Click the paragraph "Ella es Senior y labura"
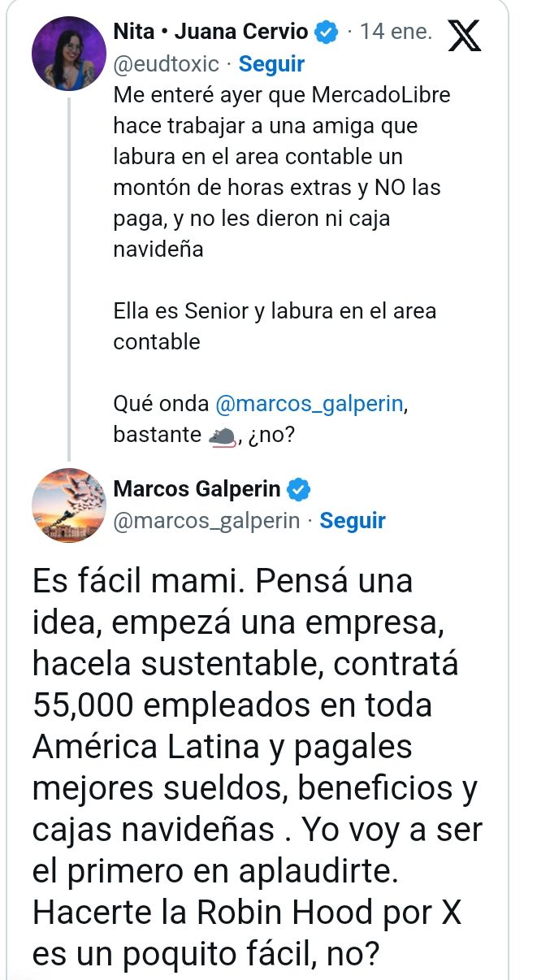The width and height of the screenshot is (537, 980). 275,326
